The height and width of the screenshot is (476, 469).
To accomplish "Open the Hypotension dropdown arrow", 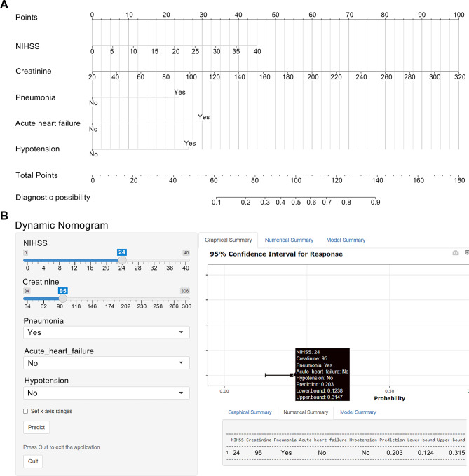I will pos(182,393).
